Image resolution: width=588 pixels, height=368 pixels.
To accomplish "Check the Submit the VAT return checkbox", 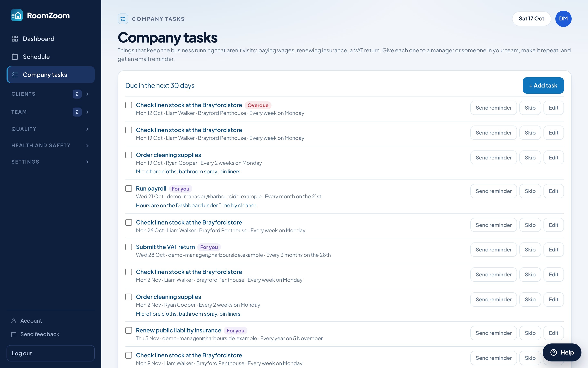I will point(129,247).
